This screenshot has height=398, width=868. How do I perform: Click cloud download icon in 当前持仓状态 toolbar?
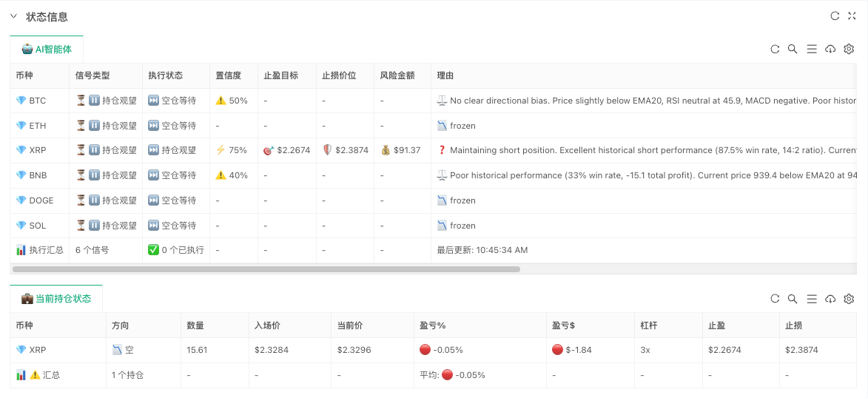(830, 299)
